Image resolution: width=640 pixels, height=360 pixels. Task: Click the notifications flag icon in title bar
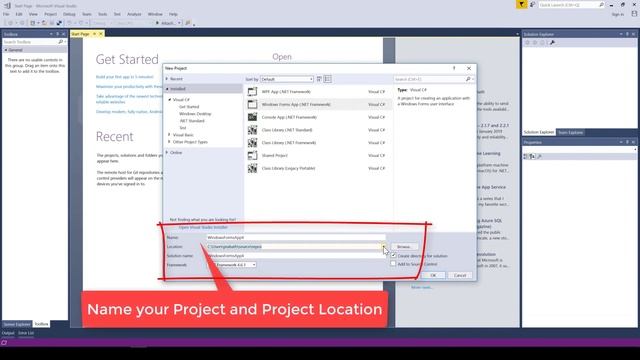click(x=521, y=5)
